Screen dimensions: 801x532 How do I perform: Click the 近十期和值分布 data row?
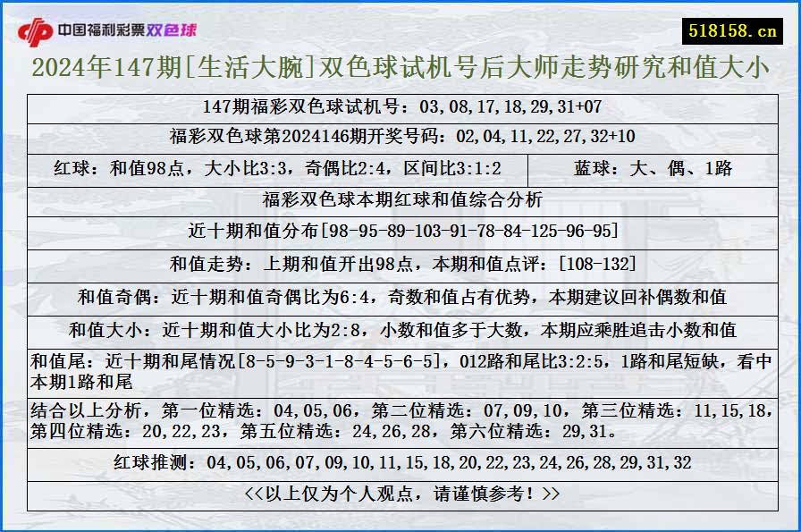coord(400,230)
